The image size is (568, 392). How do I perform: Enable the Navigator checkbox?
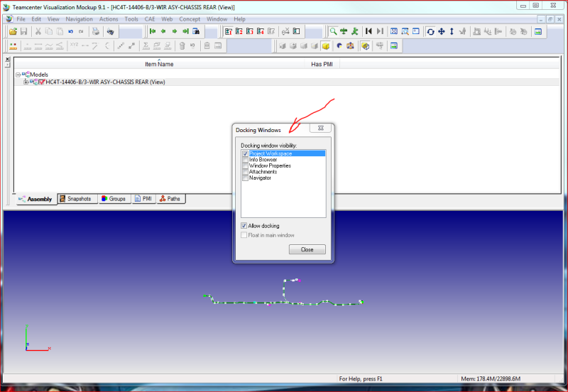click(x=245, y=178)
